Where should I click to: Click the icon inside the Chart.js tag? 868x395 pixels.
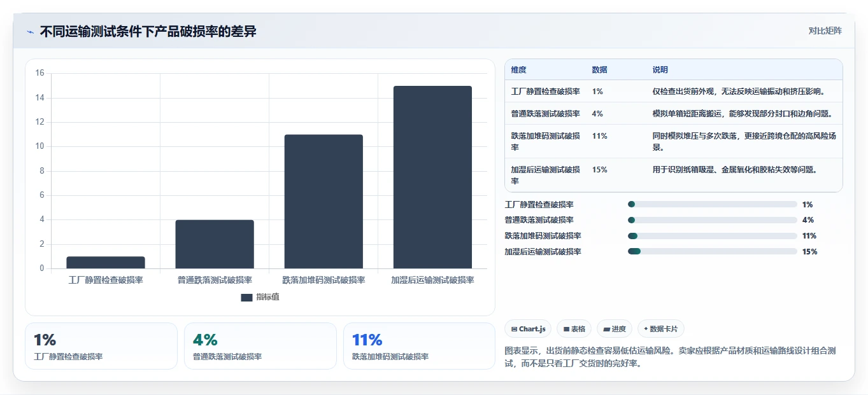[x=514, y=329]
